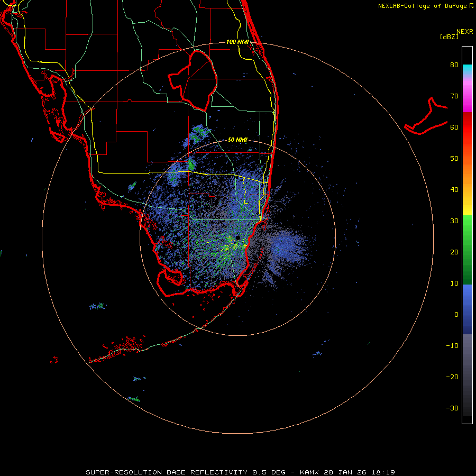The image size is (476, 476).
Task: Click the 20 JAN 26 date text
Action: (x=345, y=472)
